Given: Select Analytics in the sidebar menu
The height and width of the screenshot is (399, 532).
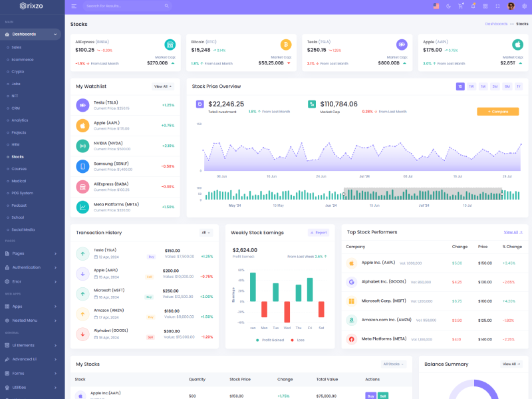Looking at the screenshot, I should coord(20,120).
